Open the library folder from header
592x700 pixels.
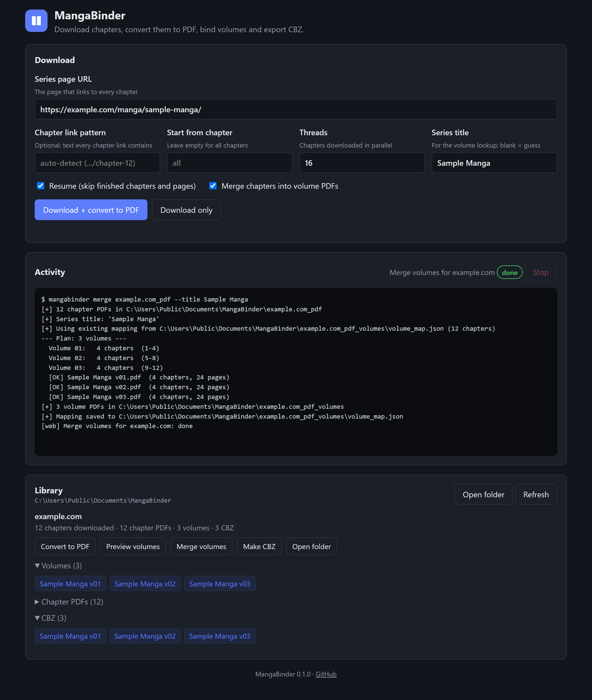pos(483,494)
